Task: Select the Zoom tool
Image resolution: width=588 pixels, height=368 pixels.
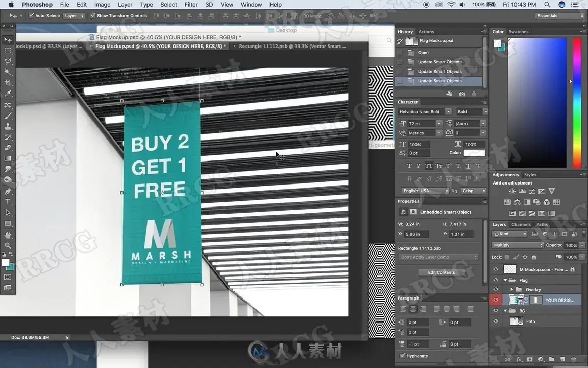Action: pos(8,245)
